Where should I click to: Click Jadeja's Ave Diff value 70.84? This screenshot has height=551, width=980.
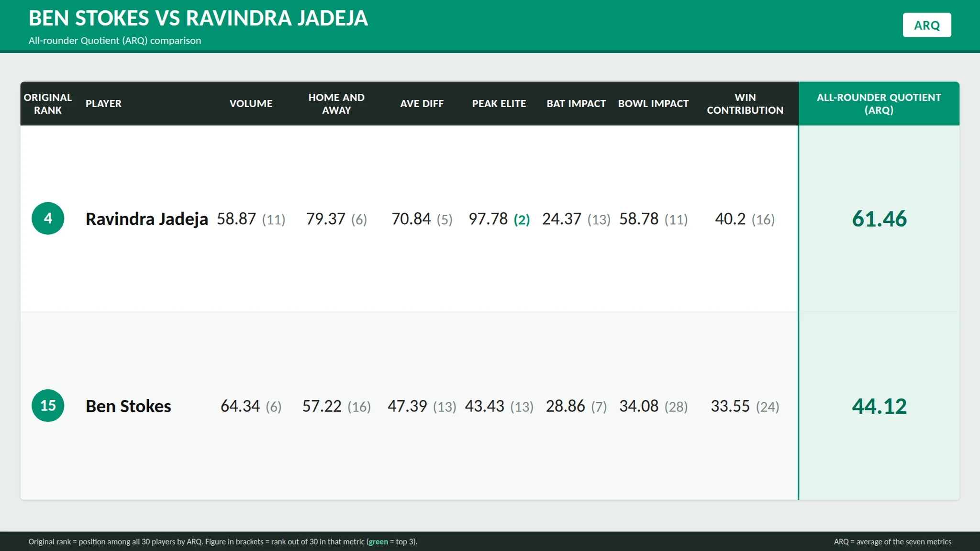411,219
